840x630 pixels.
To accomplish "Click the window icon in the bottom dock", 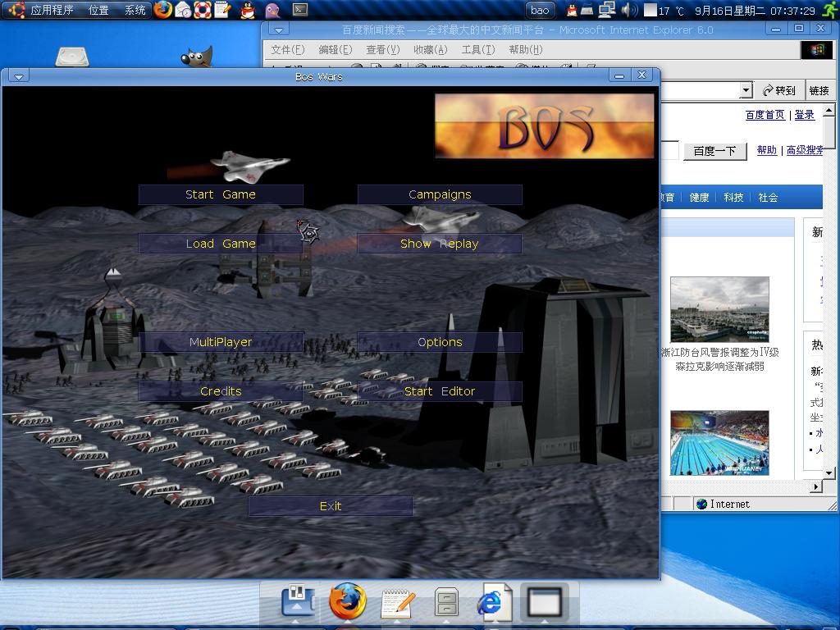I will click(545, 601).
